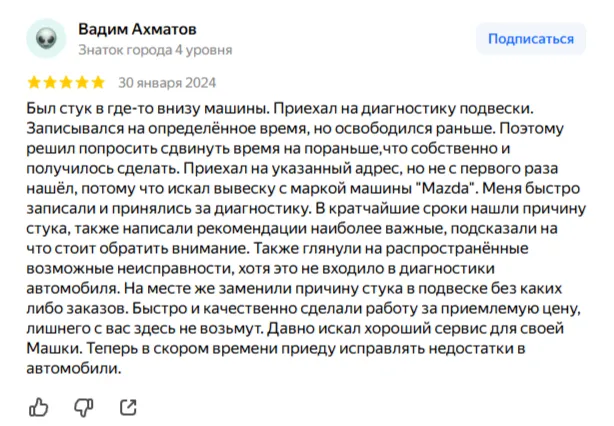The height and width of the screenshot is (426, 614).
Task: Click the second yellow rating star
Action: pos(50,82)
